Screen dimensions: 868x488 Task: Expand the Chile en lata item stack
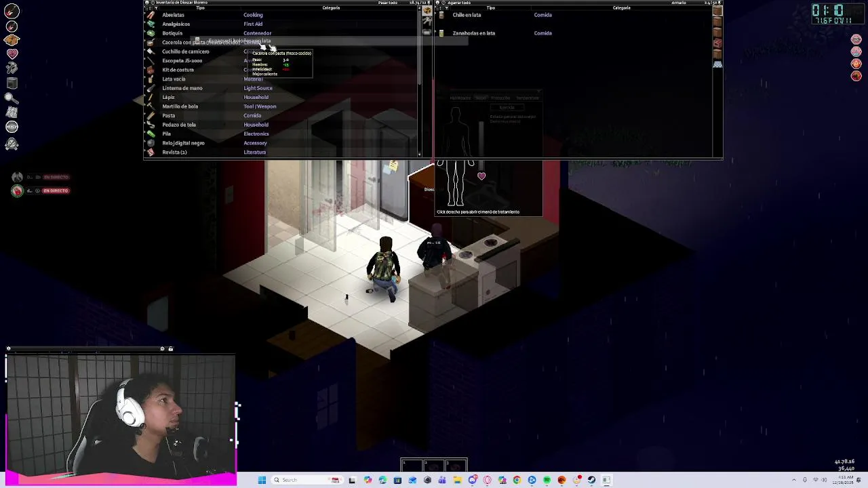click(436, 14)
